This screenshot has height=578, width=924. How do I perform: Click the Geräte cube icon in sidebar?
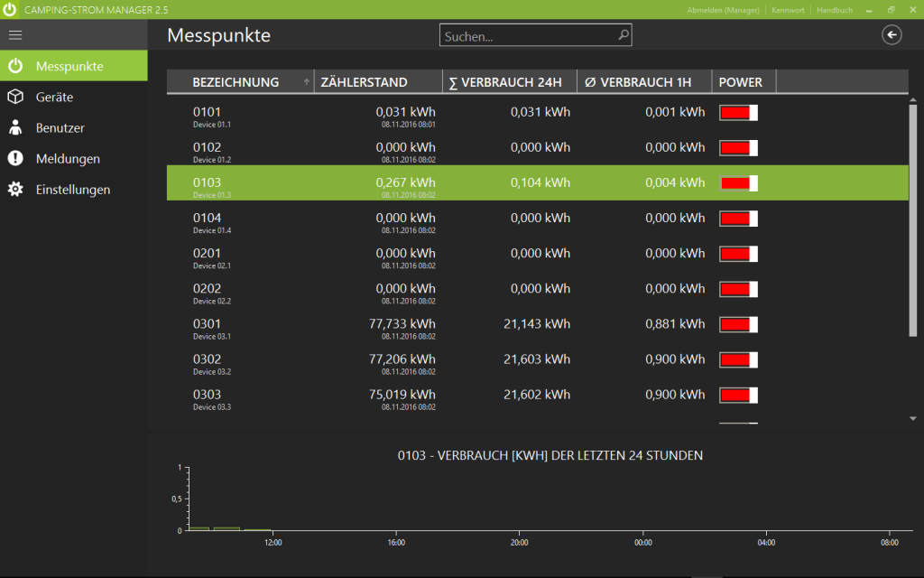[x=15, y=97]
